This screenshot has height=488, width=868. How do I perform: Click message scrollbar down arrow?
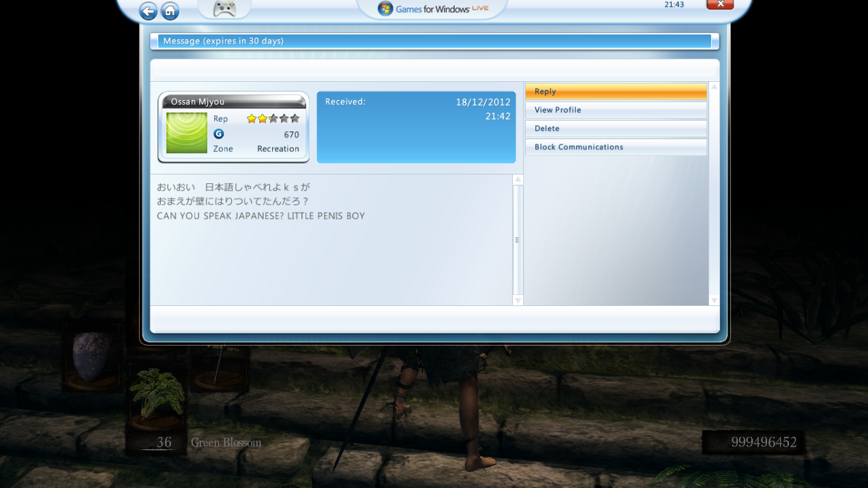point(518,301)
